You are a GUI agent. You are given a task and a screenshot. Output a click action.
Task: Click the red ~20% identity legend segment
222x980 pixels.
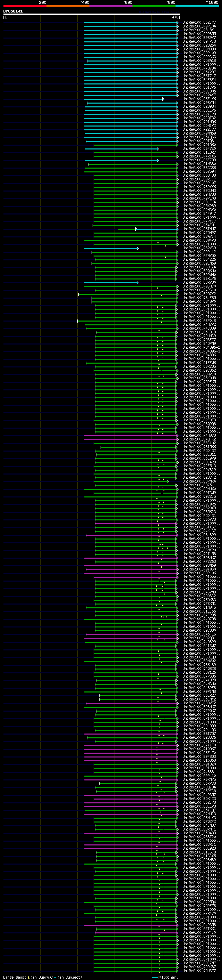[25, 6]
